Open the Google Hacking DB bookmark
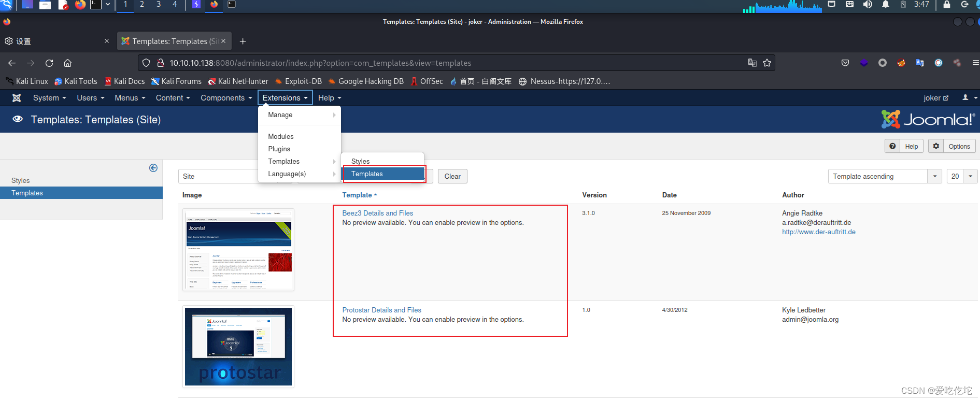Image resolution: width=980 pixels, height=400 pixels. point(366,81)
